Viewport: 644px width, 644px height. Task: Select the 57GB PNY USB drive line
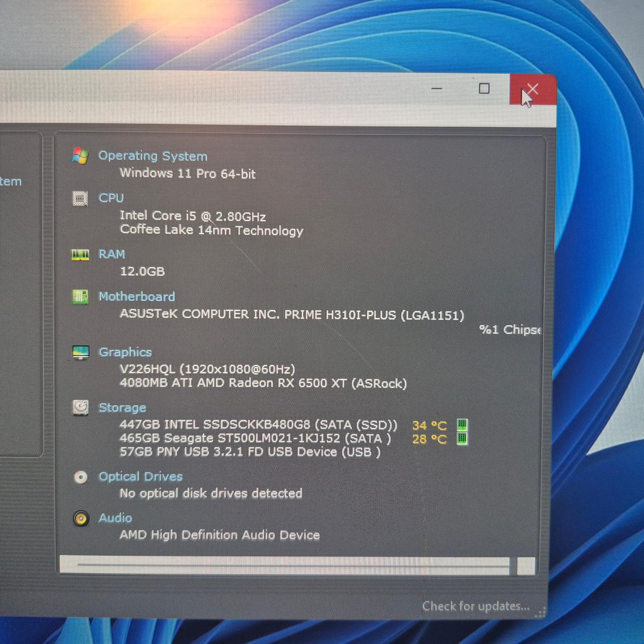pos(250,452)
